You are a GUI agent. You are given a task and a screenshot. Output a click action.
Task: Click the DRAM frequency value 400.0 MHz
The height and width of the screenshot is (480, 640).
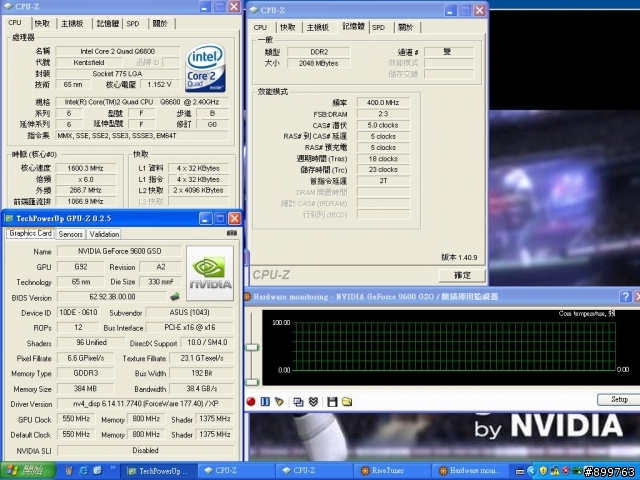pos(383,102)
